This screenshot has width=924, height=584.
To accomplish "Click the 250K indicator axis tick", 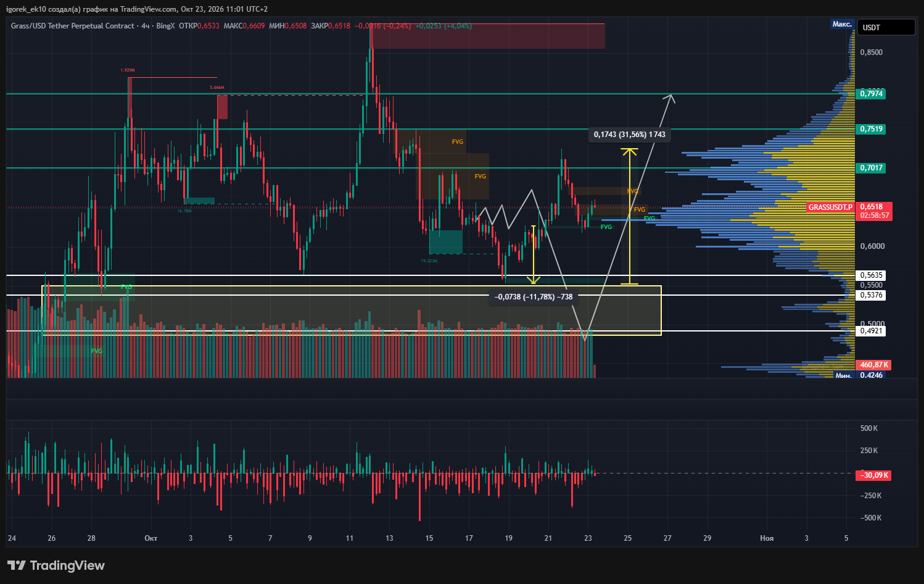I will 869,451.
